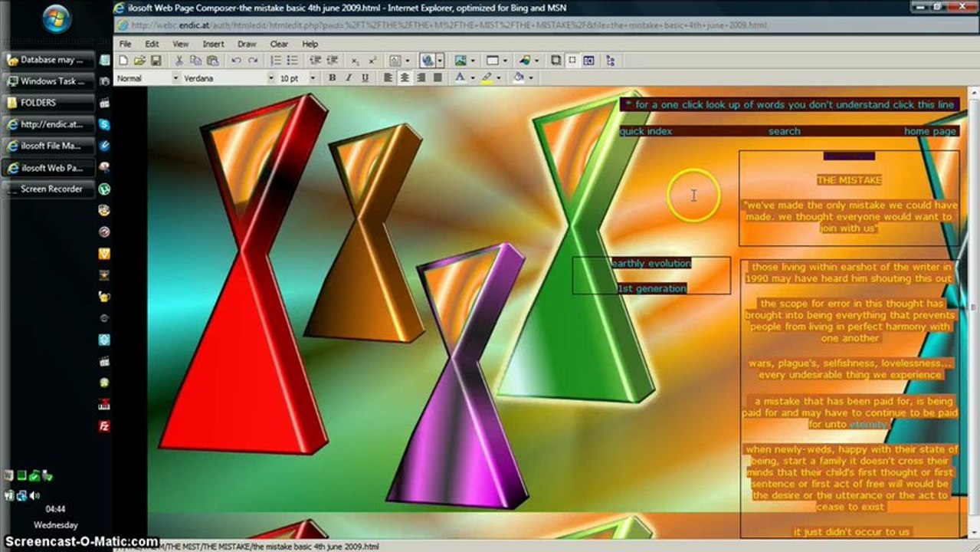Click the site structure tree icon
This screenshot has height=552, width=980.
pos(610,61)
